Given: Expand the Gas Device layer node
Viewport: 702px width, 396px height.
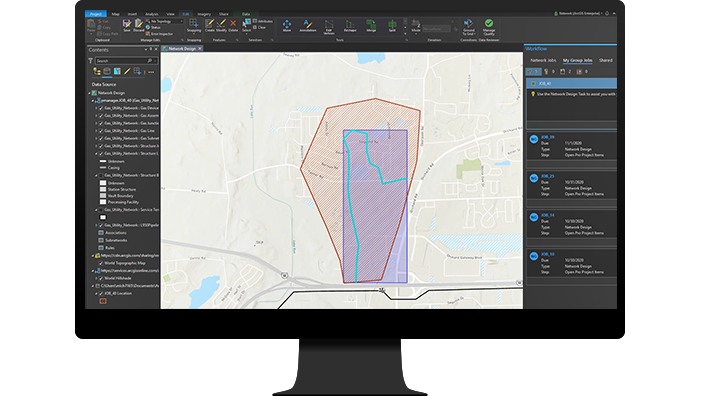Looking at the screenshot, I should click(96, 108).
